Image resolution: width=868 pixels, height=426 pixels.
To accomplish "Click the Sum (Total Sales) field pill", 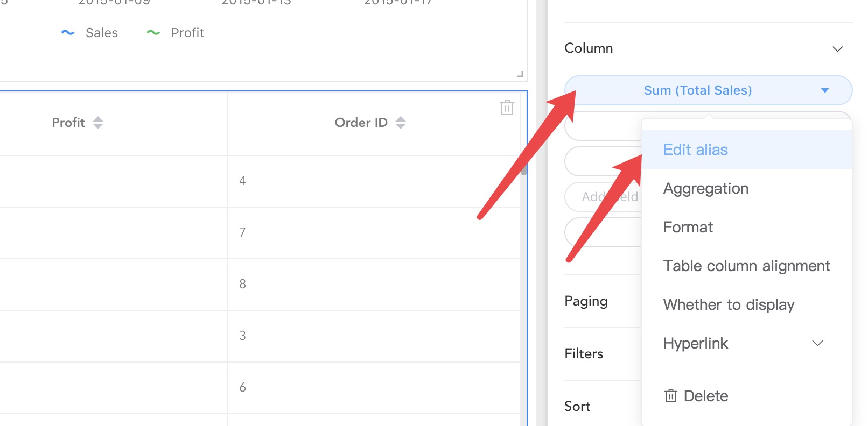I will coord(708,90).
